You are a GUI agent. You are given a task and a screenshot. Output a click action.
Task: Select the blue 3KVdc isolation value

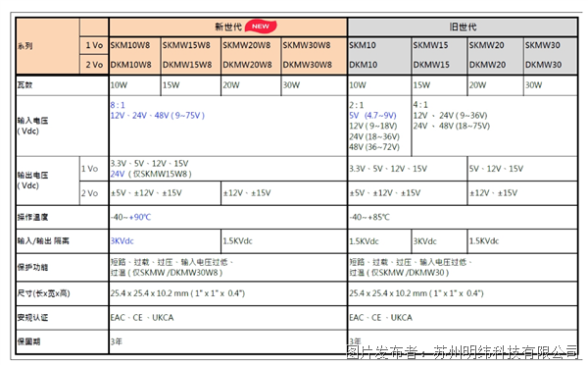point(122,241)
